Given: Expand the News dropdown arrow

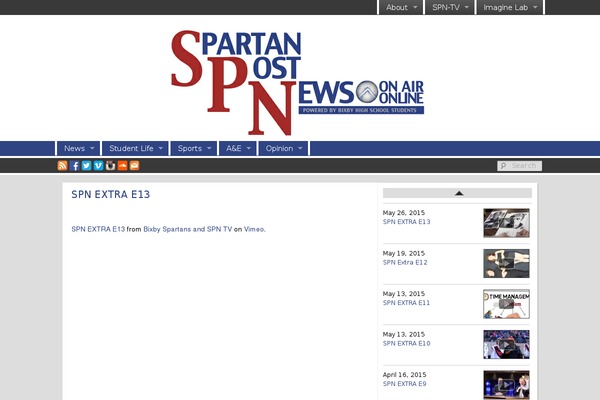Looking at the screenshot, I should [92, 148].
